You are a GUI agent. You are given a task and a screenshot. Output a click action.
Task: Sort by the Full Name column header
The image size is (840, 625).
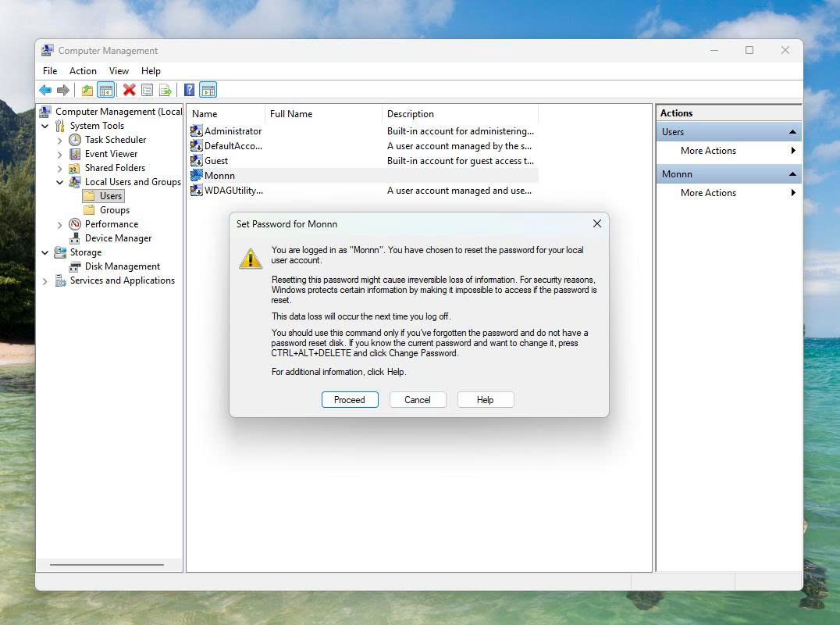323,113
